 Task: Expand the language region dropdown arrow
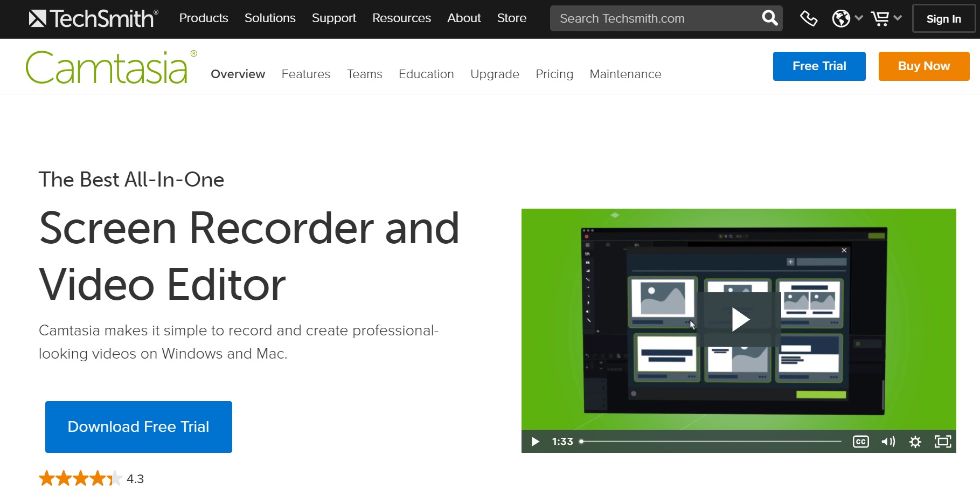(859, 18)
